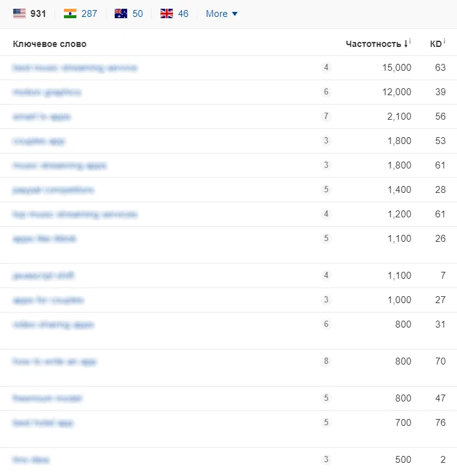The height and width of the screenshot is (476, 457).
Task: Click the United Kingdom flag icon
Action: click(x=166, y=14)
